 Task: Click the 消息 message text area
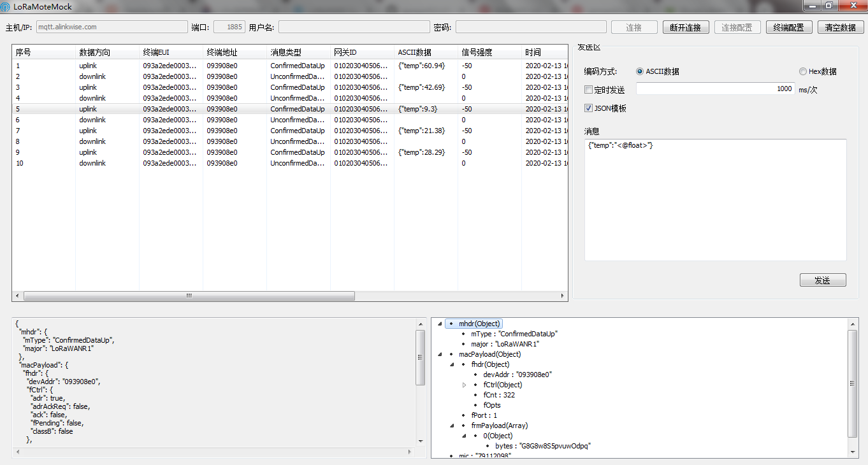pos(715,199)
